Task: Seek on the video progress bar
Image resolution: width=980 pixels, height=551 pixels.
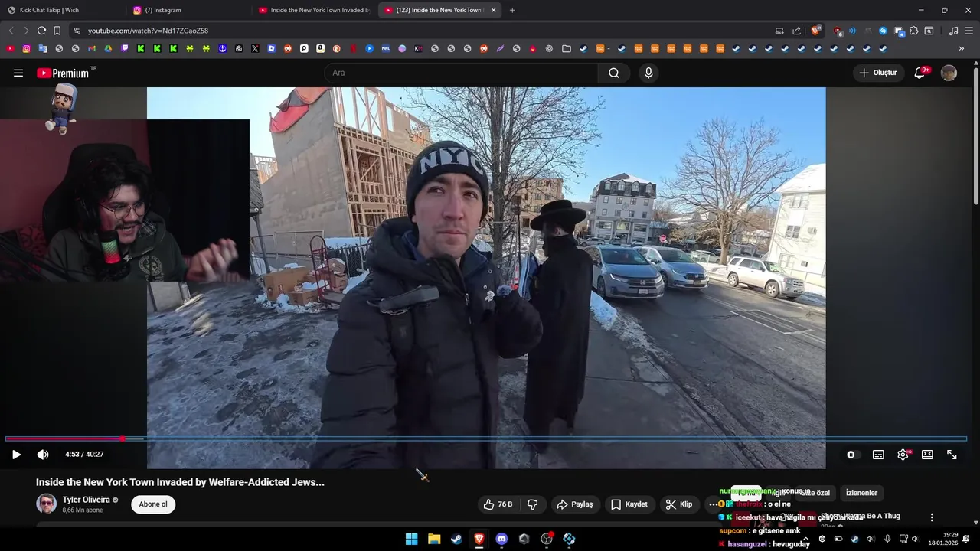Action: (486, 439)
